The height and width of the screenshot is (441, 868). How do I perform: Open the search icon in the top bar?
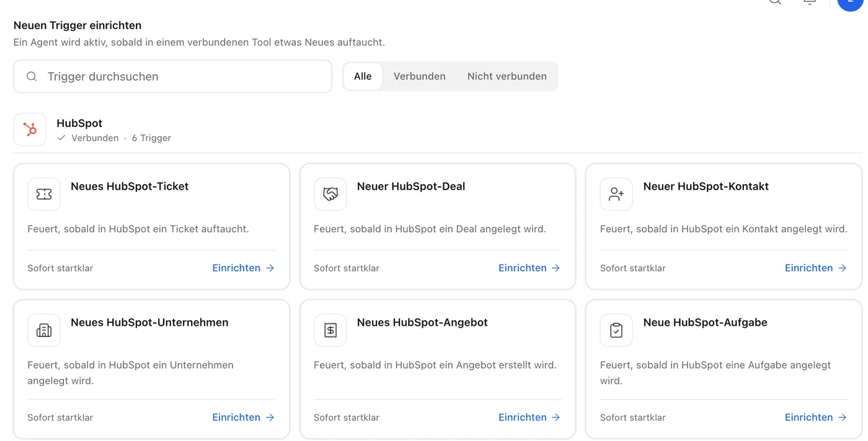[x=775, y=2]
